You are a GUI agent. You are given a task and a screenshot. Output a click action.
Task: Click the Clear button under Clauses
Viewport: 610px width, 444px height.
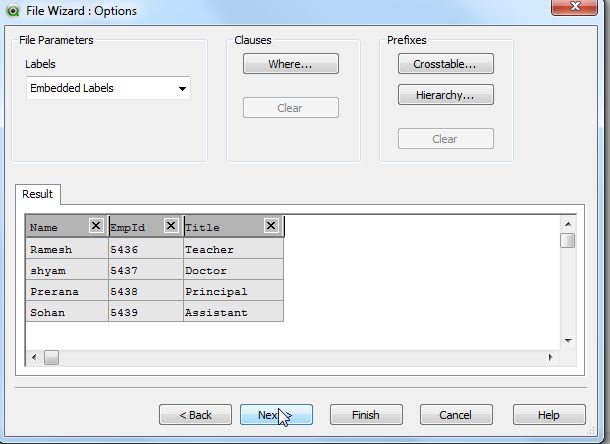(291, 108)
